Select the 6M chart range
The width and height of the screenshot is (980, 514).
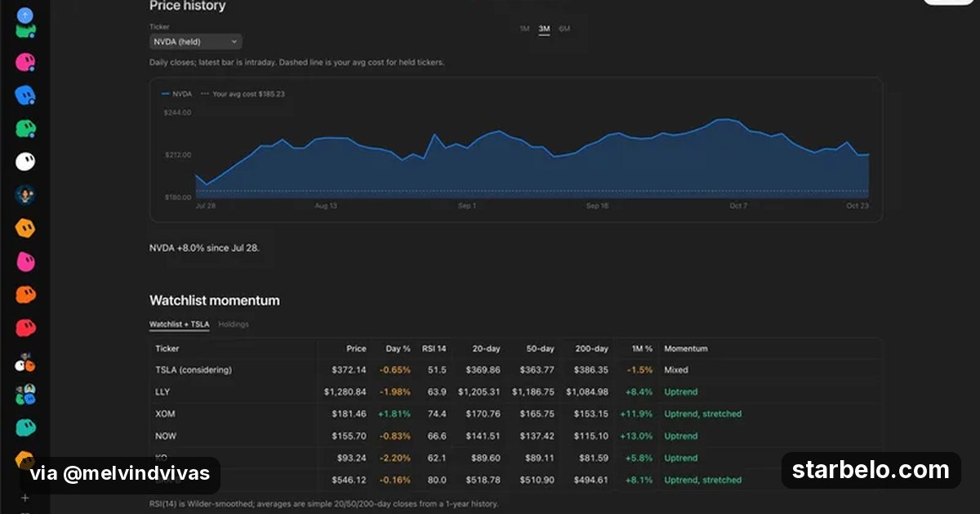[564, 29]
